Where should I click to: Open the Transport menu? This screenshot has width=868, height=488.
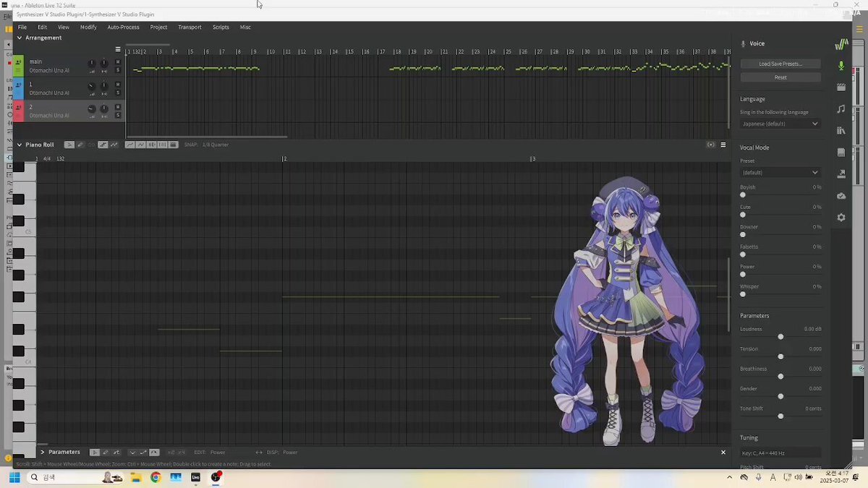click(190, 27)
